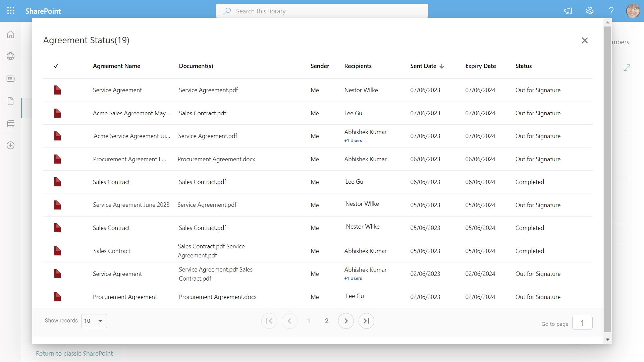The width and height of the screenshot is (644, 362).
Task: Select page 2 in pagination
Action: pos(327,321)
